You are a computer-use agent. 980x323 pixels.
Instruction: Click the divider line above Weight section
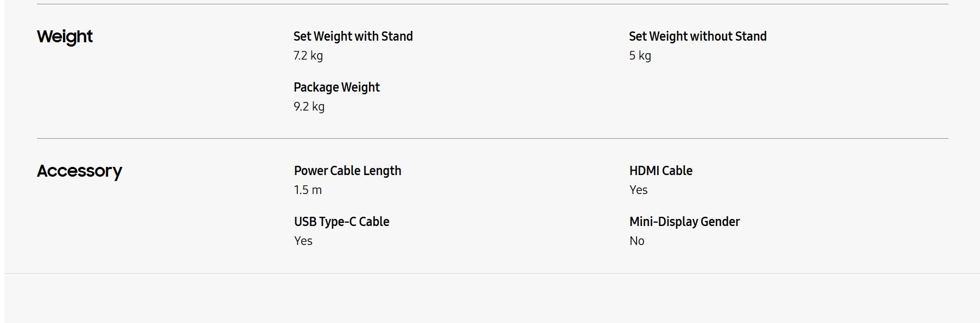[493, 4]
